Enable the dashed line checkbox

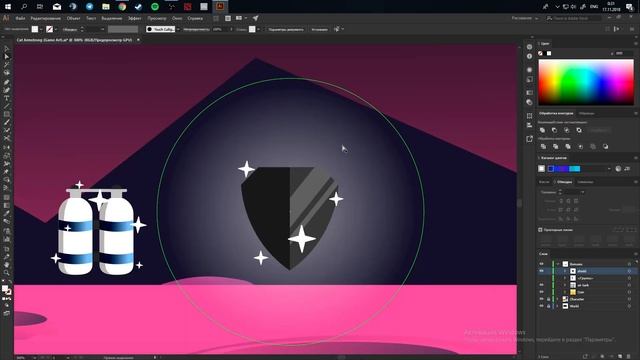(540, 230)
